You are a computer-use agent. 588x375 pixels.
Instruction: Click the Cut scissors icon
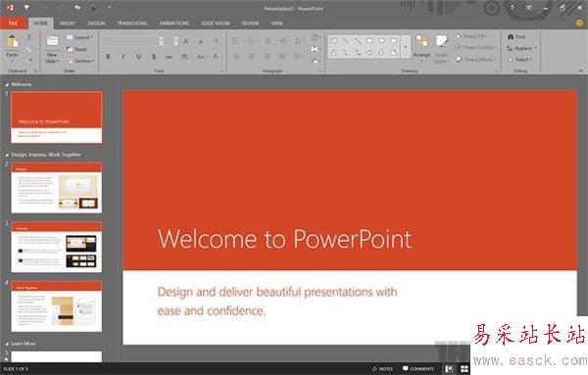point(28,38)
